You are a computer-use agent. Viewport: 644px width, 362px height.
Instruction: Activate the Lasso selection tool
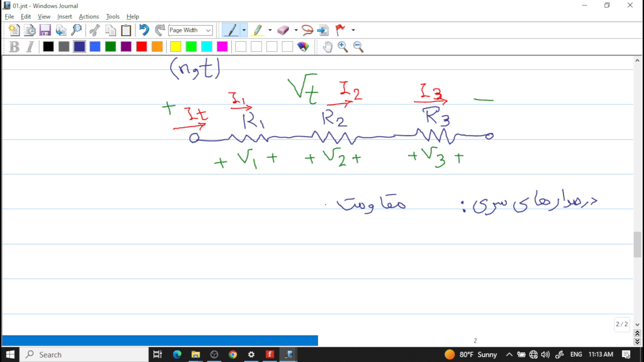(307, 30)
